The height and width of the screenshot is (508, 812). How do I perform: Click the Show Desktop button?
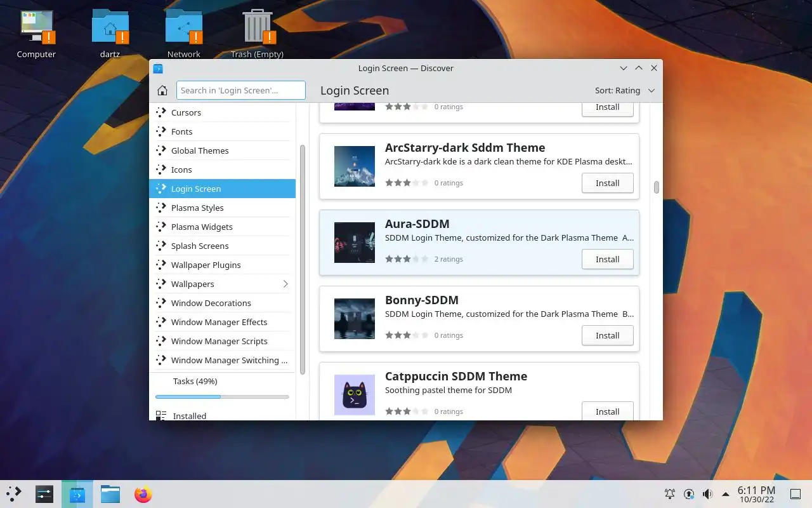[795, 494]
